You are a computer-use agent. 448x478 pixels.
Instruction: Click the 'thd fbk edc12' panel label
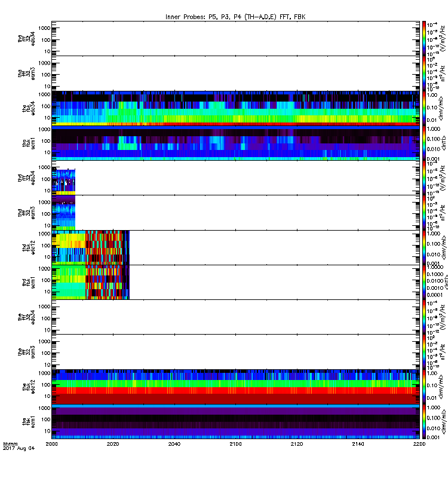pyautogui.click(x=29, y=247)
